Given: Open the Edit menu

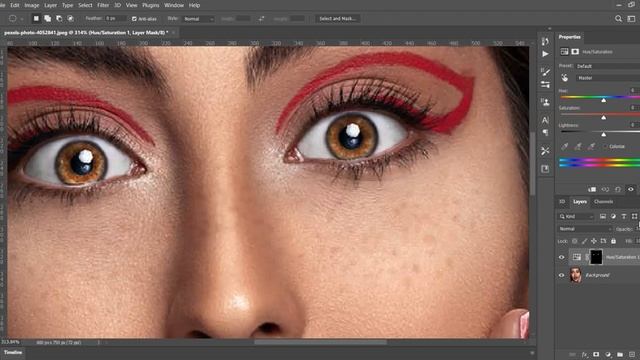Looking at the screenshot, I should tap(15, 5).
